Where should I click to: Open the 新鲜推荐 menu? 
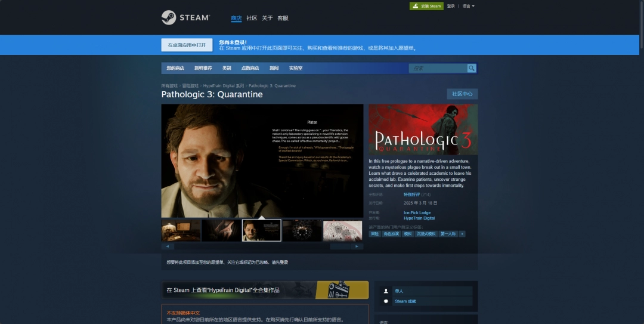click(x=203, y=68)
